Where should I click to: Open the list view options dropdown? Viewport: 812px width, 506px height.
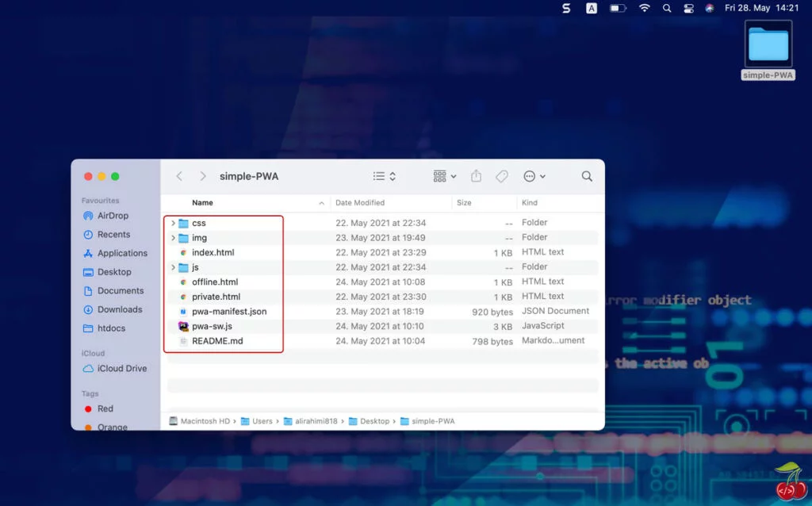pos(384,176)
